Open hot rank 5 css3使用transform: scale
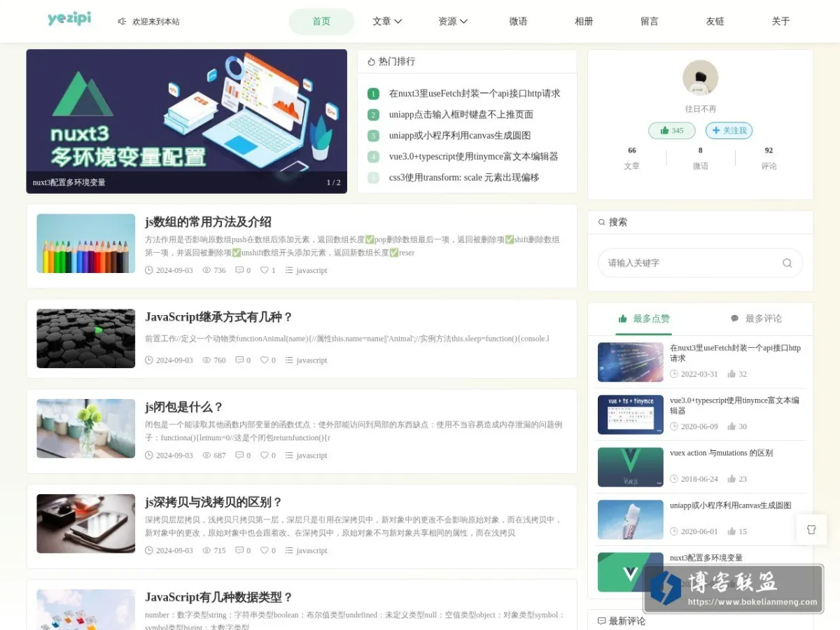Image resolution: width=840 pixels, height=630 pixels. 464,178
